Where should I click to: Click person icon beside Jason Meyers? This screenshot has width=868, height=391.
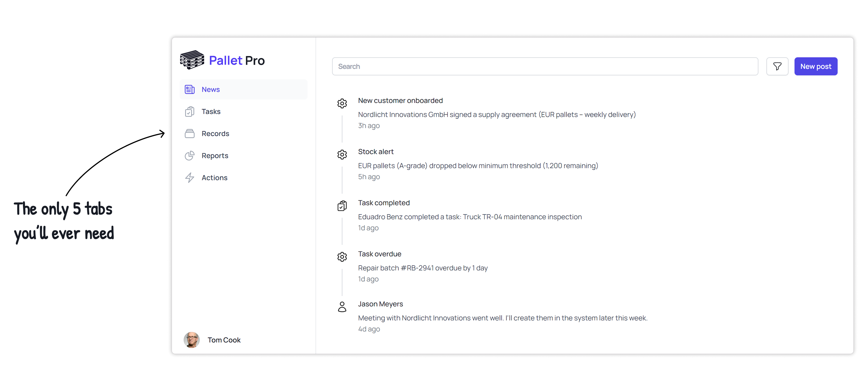342,307
